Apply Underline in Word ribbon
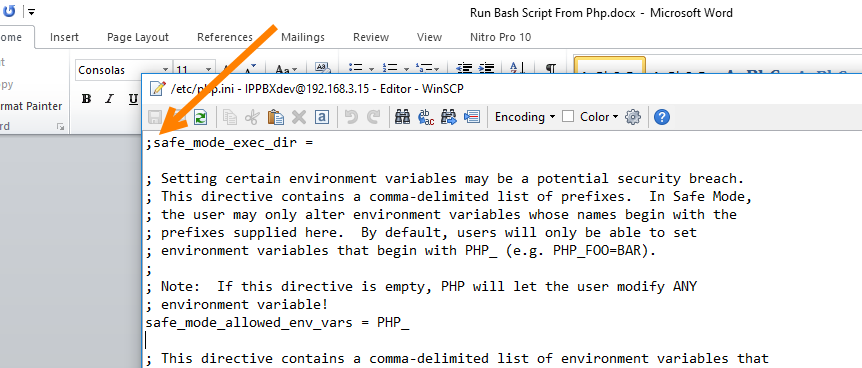Screen dimensions: 862x368 click(x=133, y=99)
